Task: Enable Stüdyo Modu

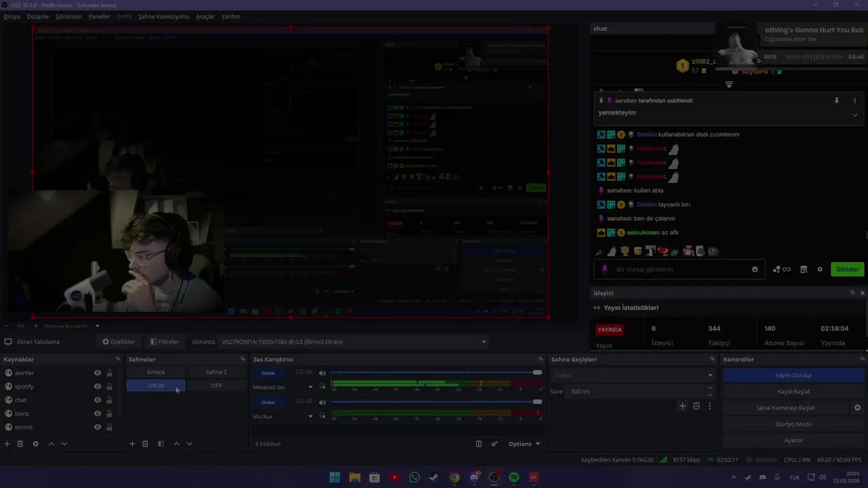Action: [x=793, y=424]
